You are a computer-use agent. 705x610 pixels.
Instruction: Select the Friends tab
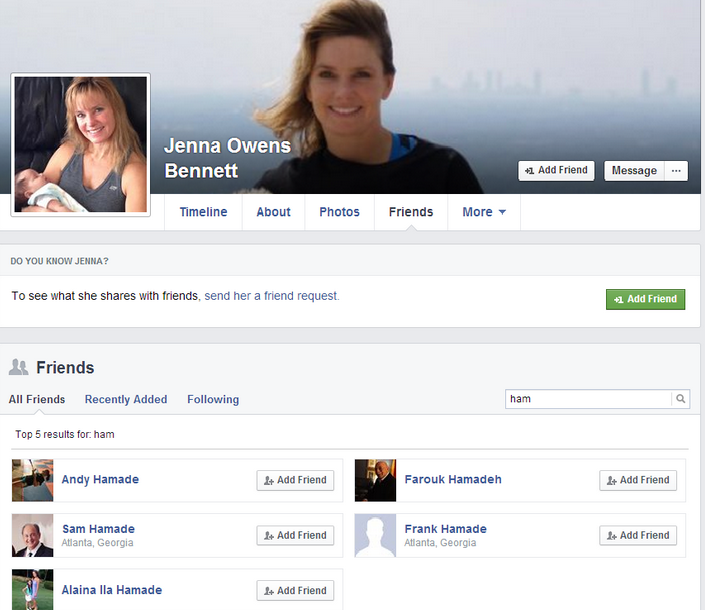411,212
